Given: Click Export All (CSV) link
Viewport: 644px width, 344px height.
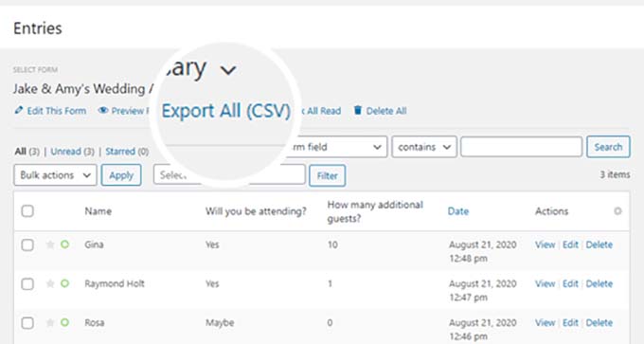Looking at the screenshot, I should tap(226, 111).
